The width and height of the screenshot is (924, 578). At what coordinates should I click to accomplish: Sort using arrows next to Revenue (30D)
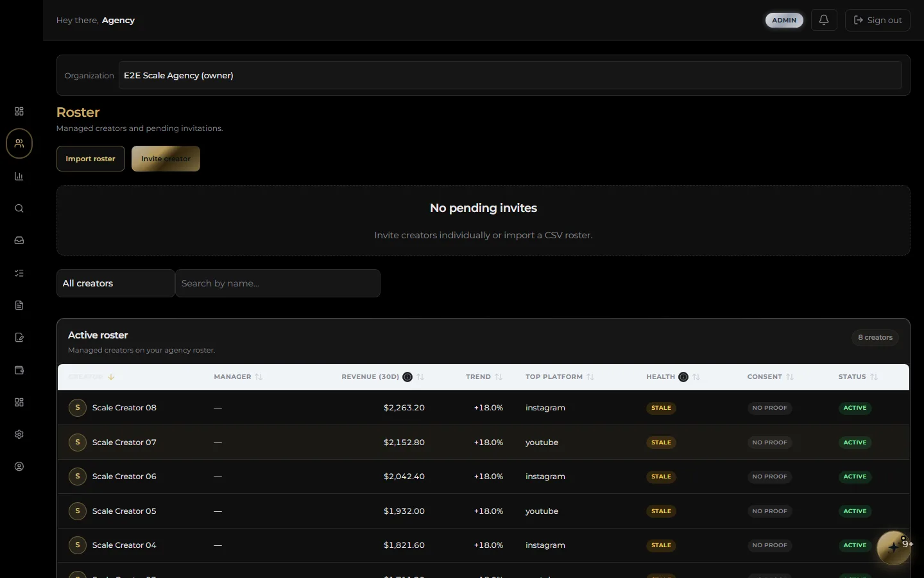pyautogui.click(x=420, y=377)
